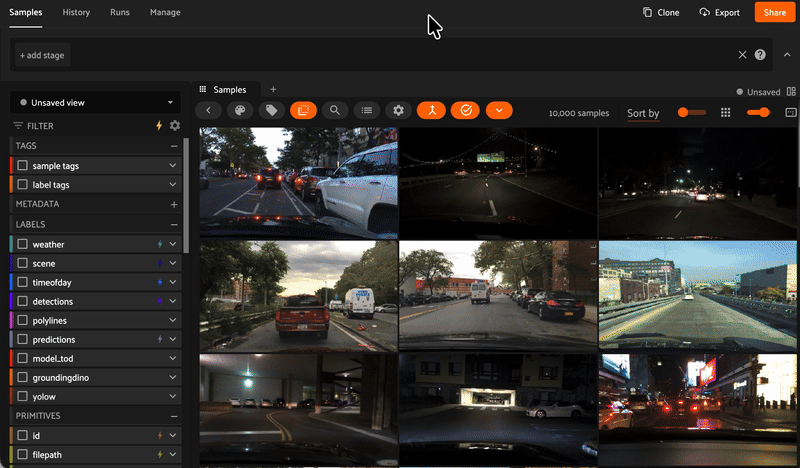Open the Runs tab
This screenshot has height=468, width=800.
tap(120, 12)
